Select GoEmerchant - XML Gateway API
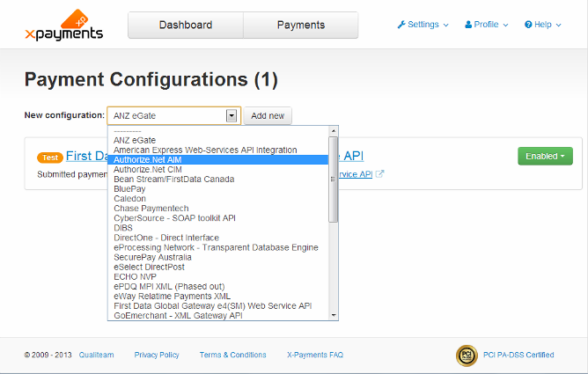 [x=218, y=316]
